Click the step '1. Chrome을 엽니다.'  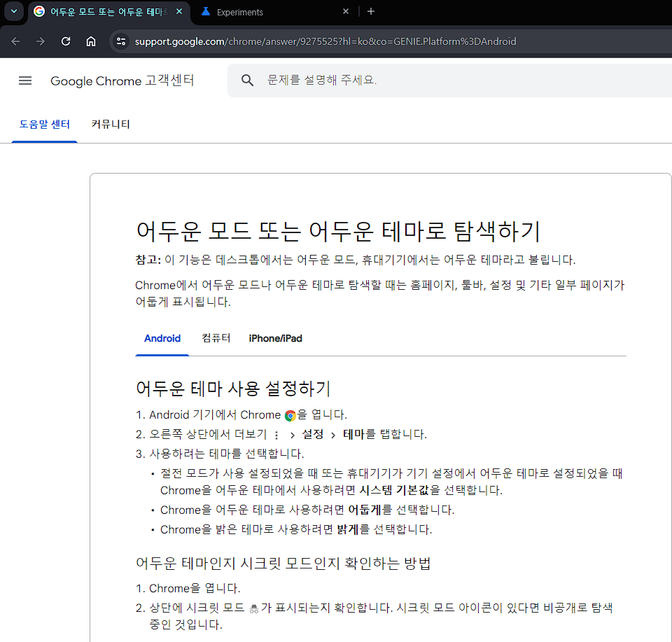(188, 588)
